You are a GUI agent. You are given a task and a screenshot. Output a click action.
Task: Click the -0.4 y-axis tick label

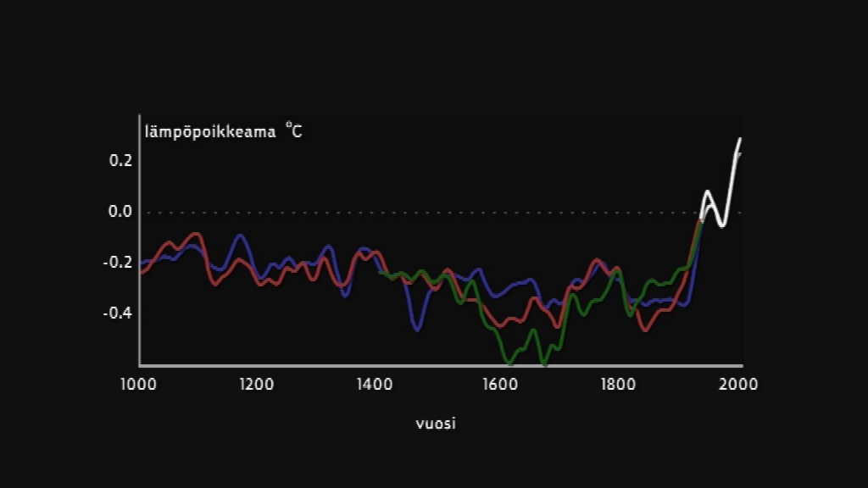[119, 313]
